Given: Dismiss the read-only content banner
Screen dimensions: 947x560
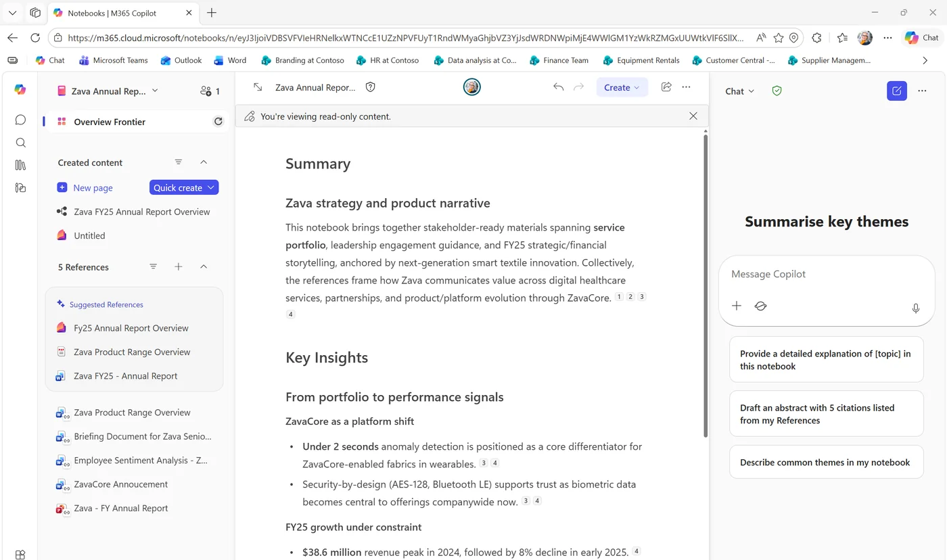Looking at the screenshot, I should coord(693,116).
